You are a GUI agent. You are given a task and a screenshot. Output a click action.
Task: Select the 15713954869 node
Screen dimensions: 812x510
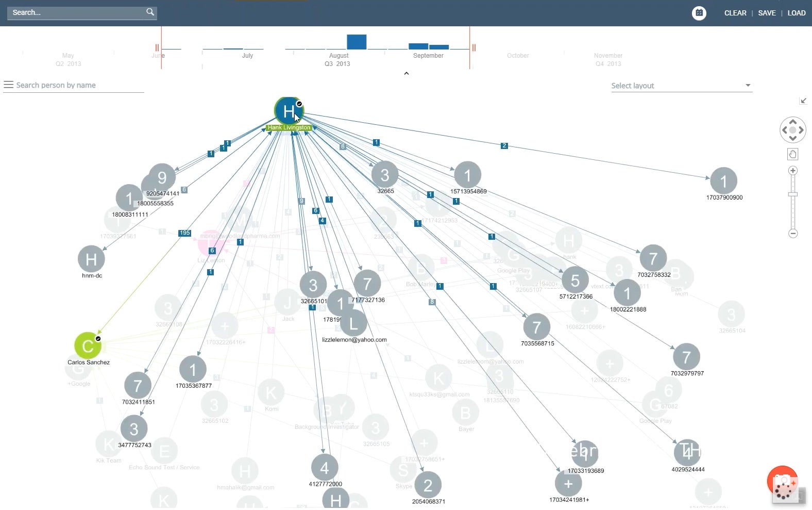click(468, 175)
